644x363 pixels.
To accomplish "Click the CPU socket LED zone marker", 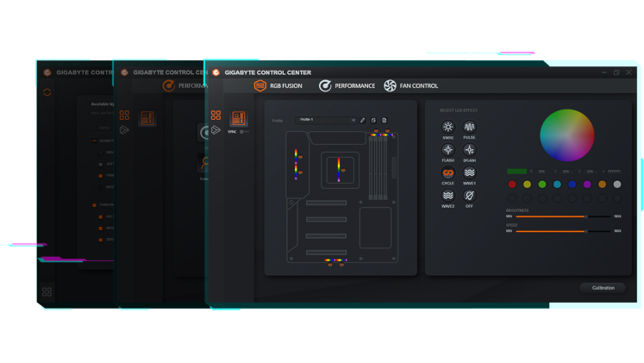I will [343, 170].
